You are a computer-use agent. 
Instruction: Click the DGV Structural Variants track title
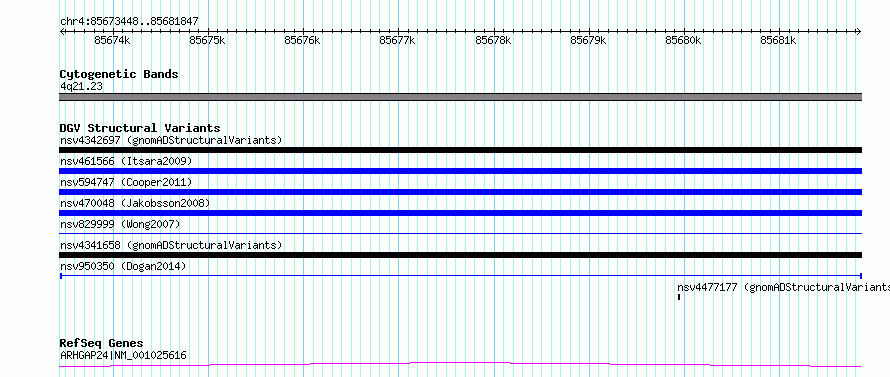140,128
